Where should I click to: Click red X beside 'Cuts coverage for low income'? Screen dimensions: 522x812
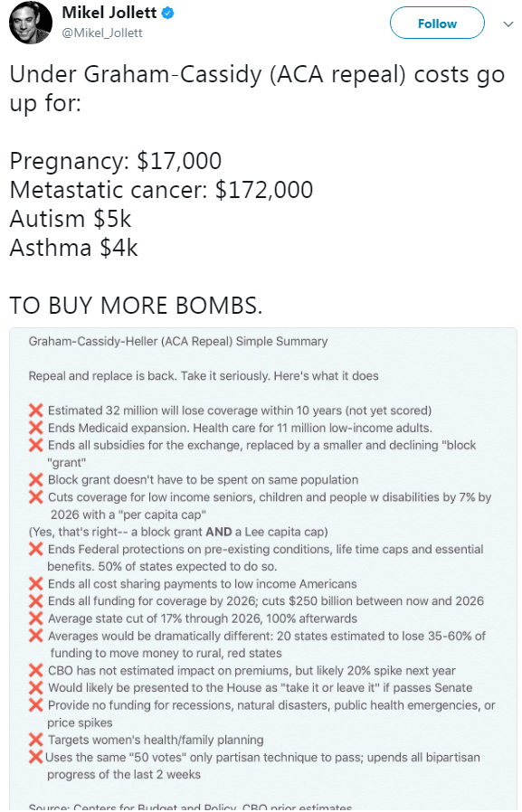click(35, 497)
